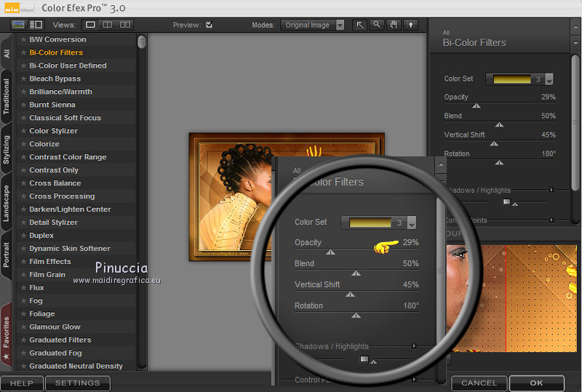Toggle favorite star for Colorize
The width and height of the screenshot is (582, 392).
[x=23, y=144]
